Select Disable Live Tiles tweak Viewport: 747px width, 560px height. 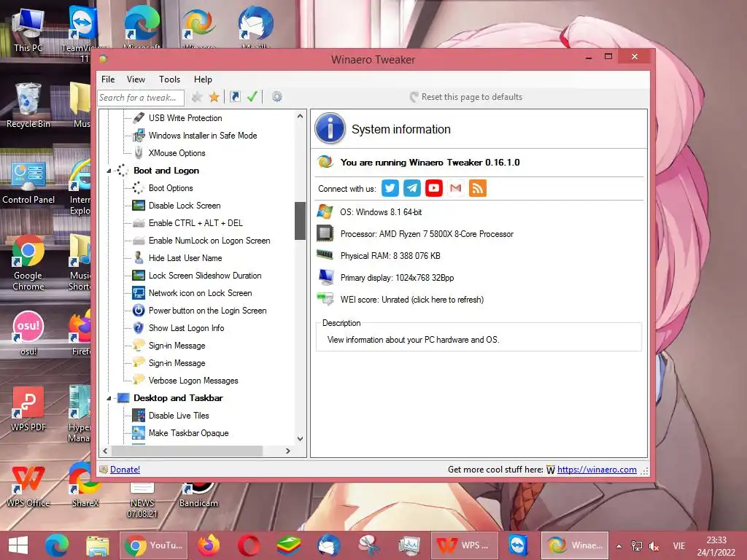point(179,416)
